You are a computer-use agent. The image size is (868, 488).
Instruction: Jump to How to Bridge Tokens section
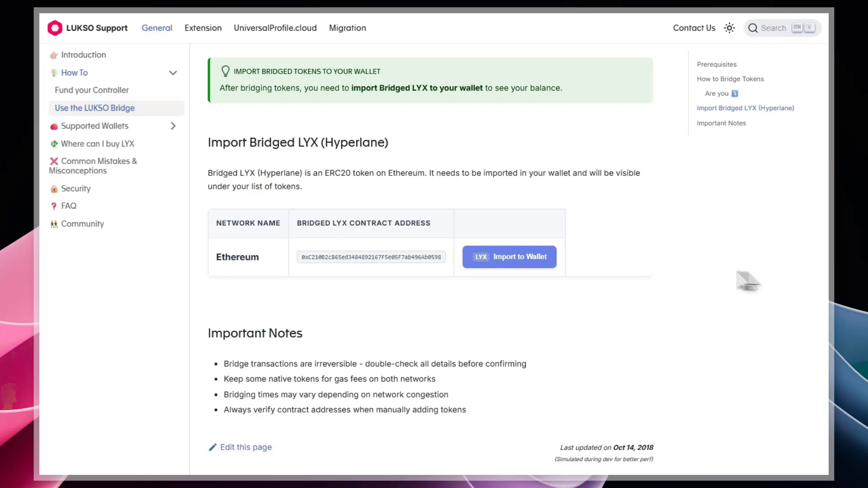pyautogui.click(x=730, y=79)
